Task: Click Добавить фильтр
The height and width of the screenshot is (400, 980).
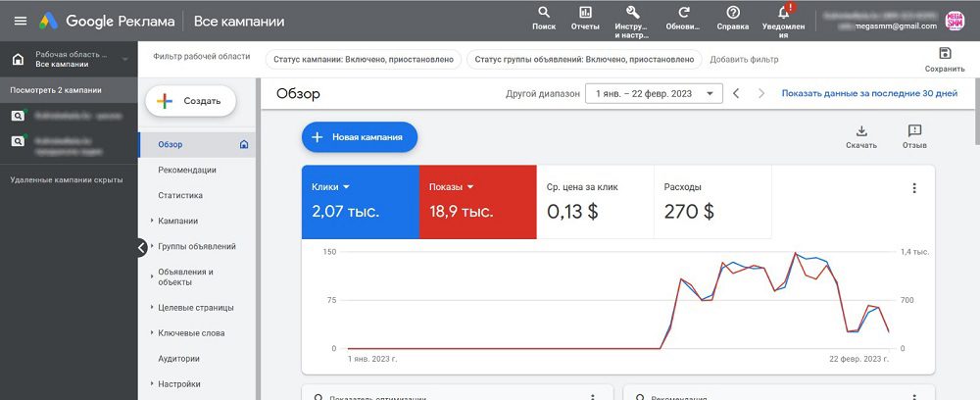Action: click(x=744, y=60)
